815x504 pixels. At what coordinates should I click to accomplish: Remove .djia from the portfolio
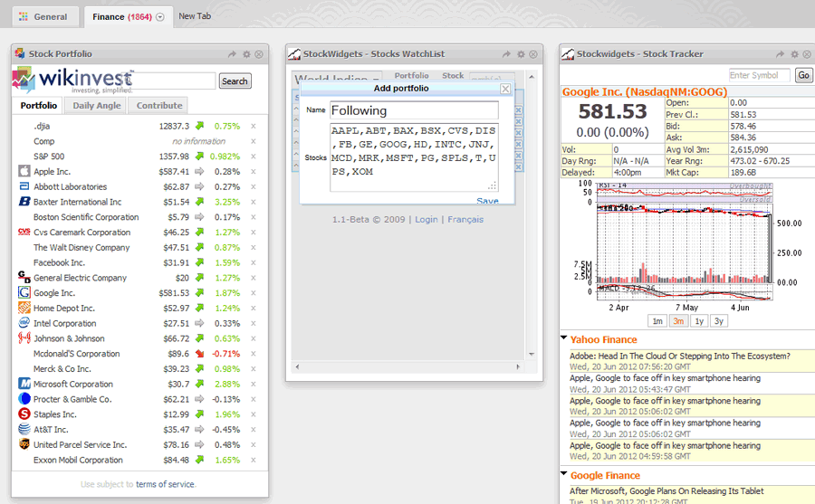pyautogui.click(x=254, y=127)
